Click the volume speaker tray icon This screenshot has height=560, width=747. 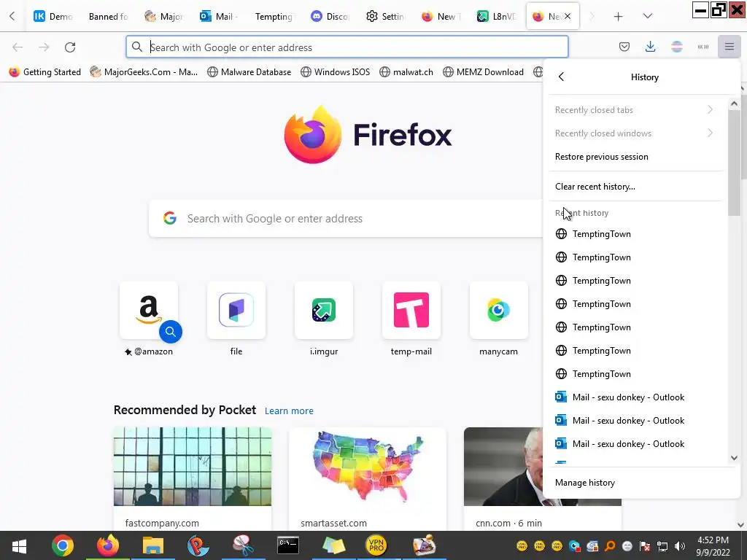(680, 546)
